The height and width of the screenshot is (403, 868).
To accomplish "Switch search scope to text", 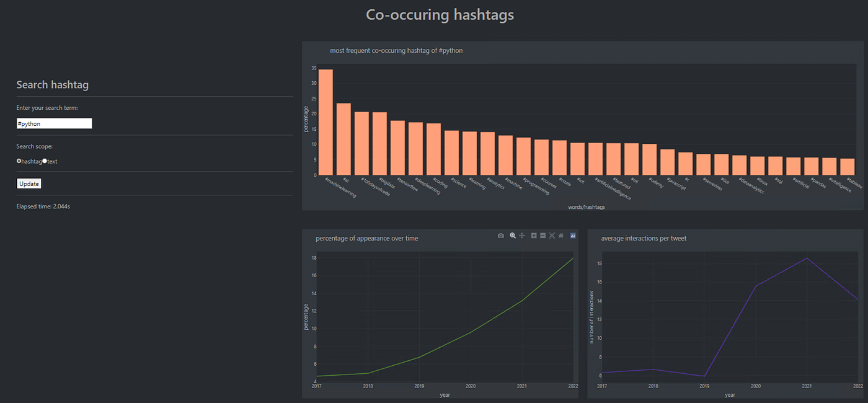I will 44,161.
